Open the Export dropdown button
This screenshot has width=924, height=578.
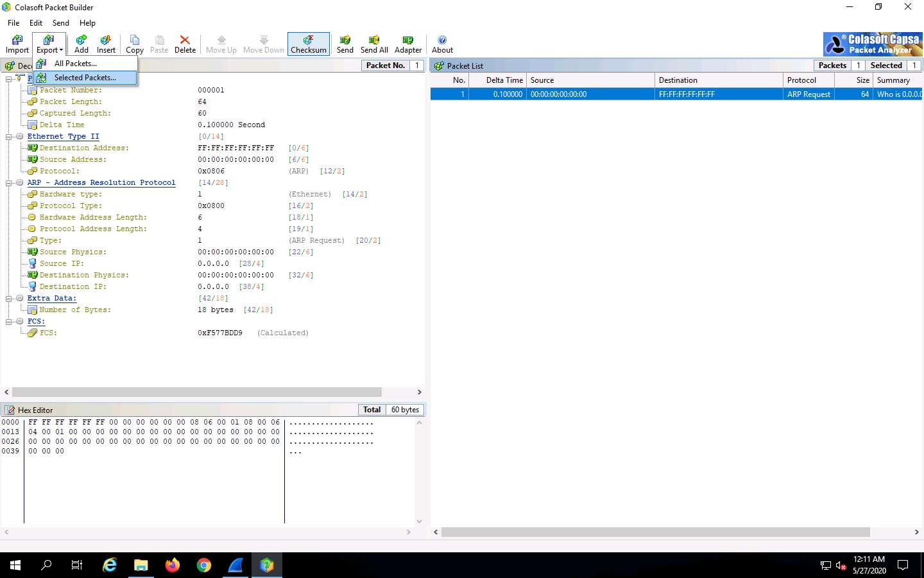(x=49, y=44)
